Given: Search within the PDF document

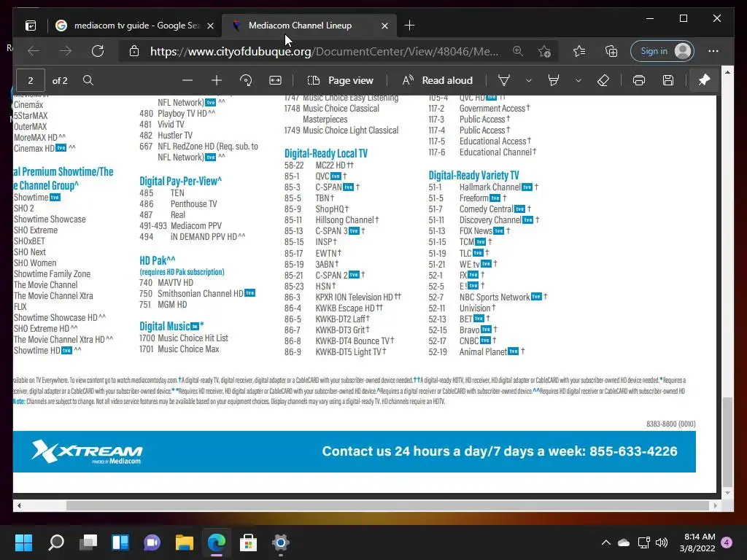Looking at the screenshot, I should click(88, 80).
